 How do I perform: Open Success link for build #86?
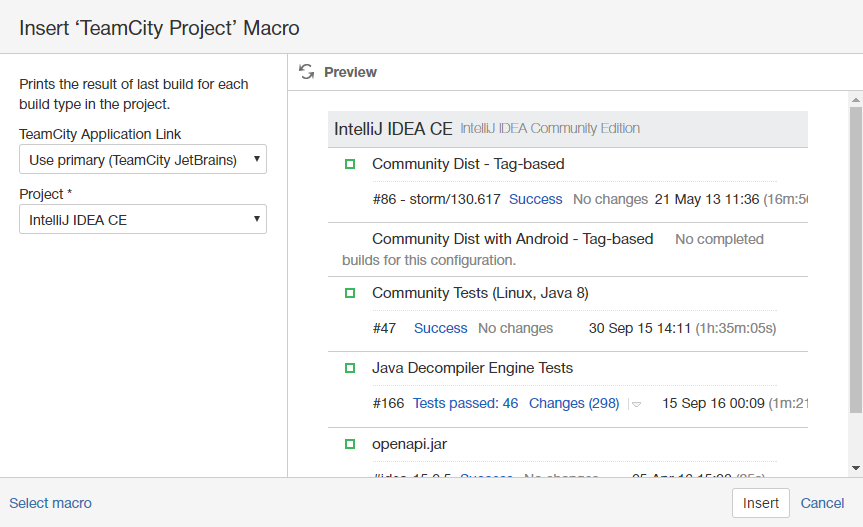point(536,199)
